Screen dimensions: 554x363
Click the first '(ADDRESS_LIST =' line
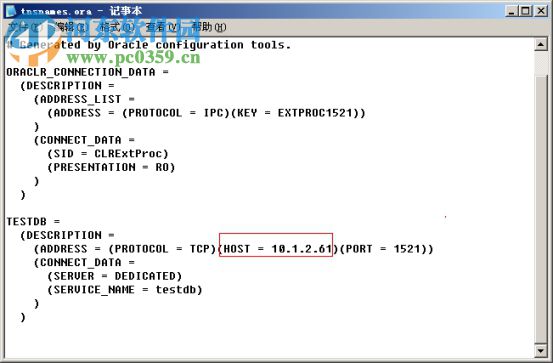[84, 99]
